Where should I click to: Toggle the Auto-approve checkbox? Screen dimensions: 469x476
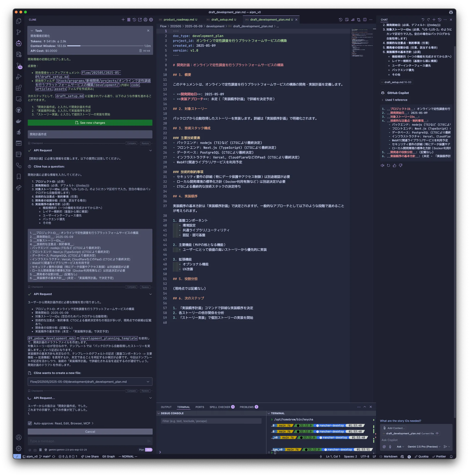[x=30, y=423]
